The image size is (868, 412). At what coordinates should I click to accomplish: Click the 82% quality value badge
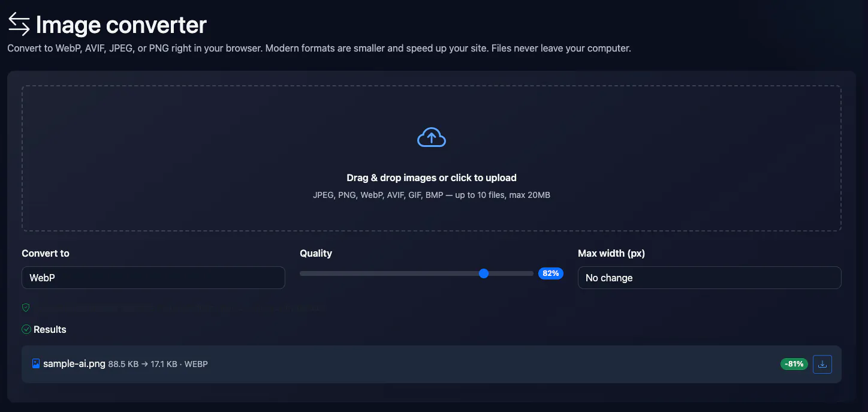click(551, 273)
